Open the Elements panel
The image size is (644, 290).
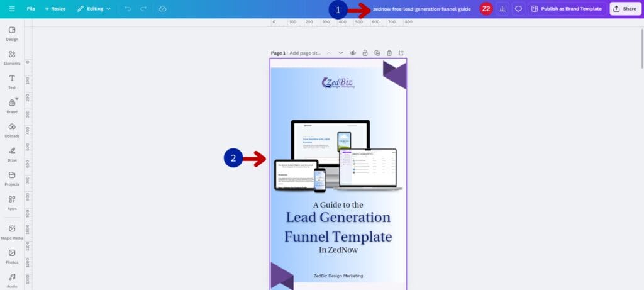12,58
